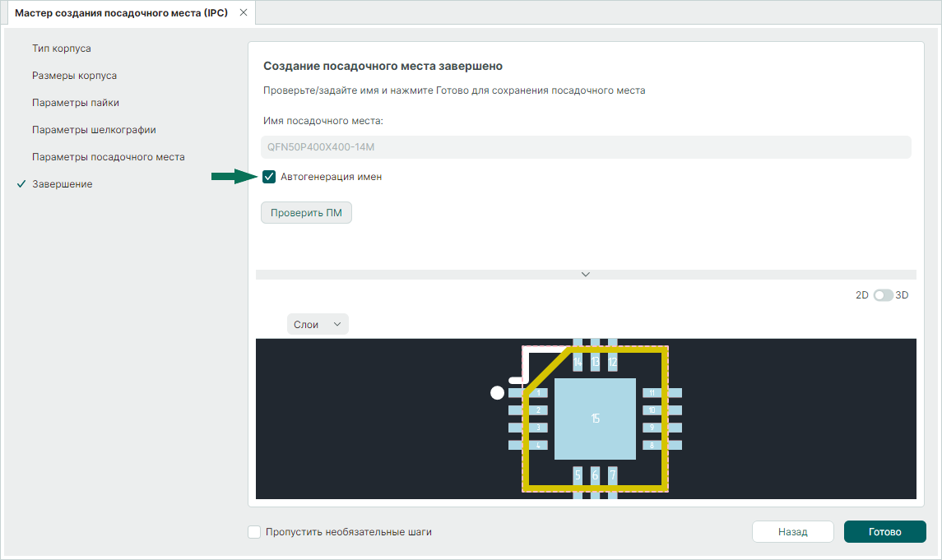Click pad 6 at bottom of footprint
This screenshot has height=560, width=942.
tap(595, 476)
